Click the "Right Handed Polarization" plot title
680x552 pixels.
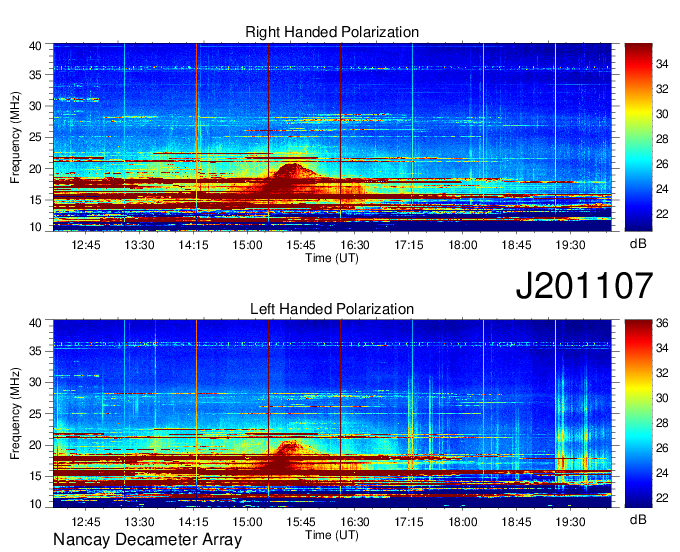(332, 32)
